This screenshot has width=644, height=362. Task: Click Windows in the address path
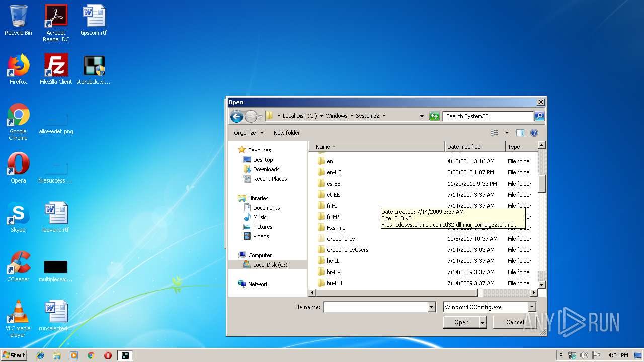pos(336,116)
